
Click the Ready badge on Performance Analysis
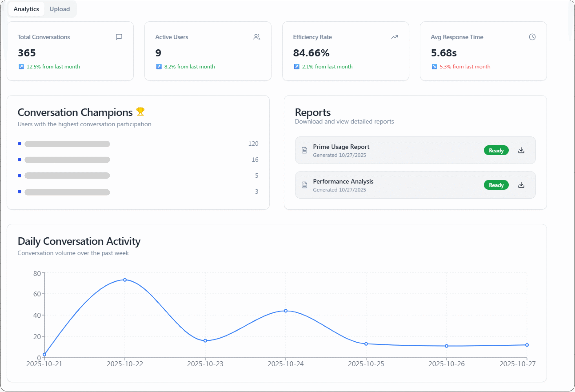tap(496, 185)
